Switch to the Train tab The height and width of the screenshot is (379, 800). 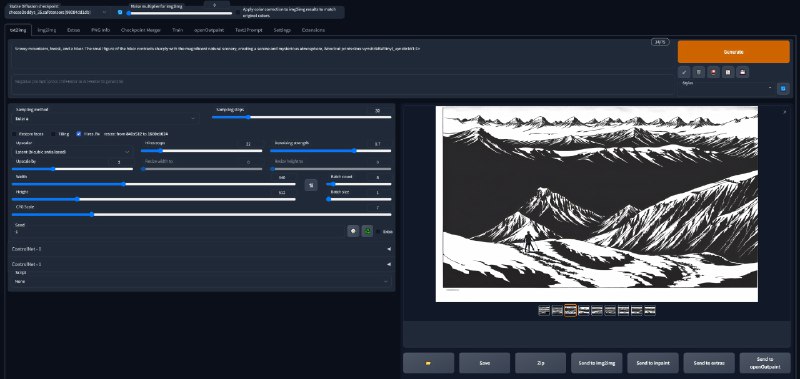coord(178,30)
